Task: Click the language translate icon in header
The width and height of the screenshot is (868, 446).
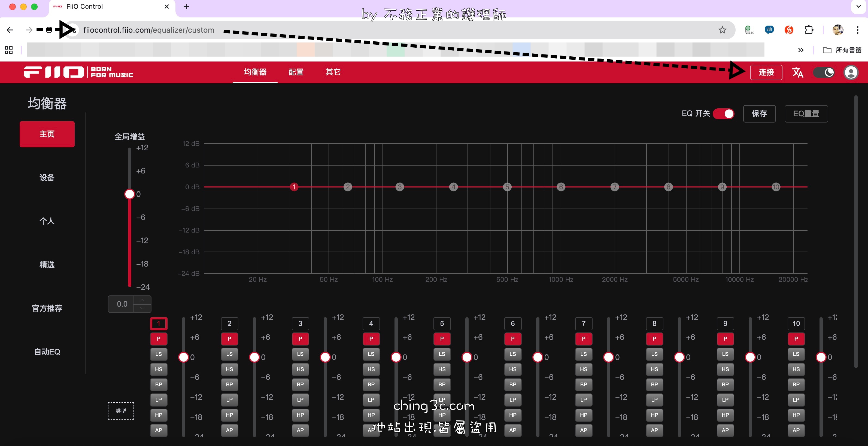Action: [798, 72]
